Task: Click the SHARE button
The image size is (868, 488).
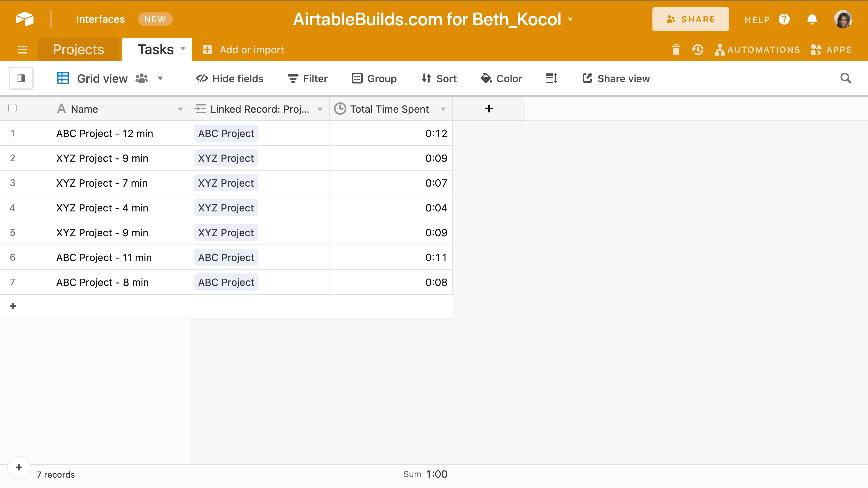Action: tap(690, 19)
